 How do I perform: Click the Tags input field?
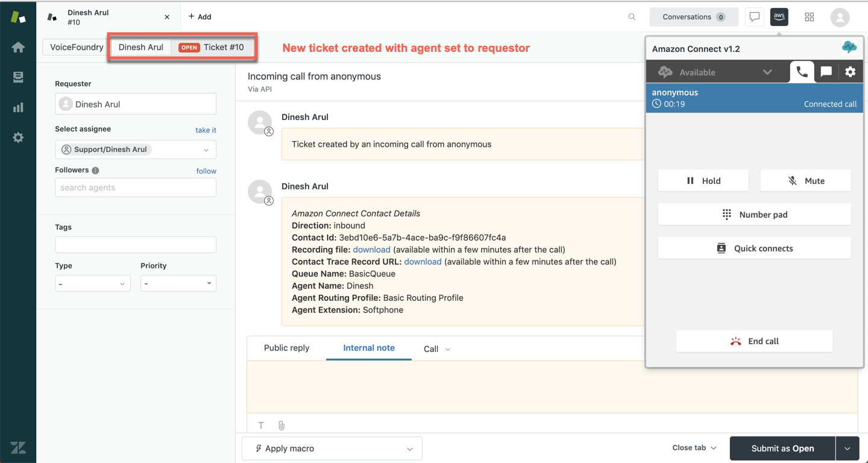point(136,245)
